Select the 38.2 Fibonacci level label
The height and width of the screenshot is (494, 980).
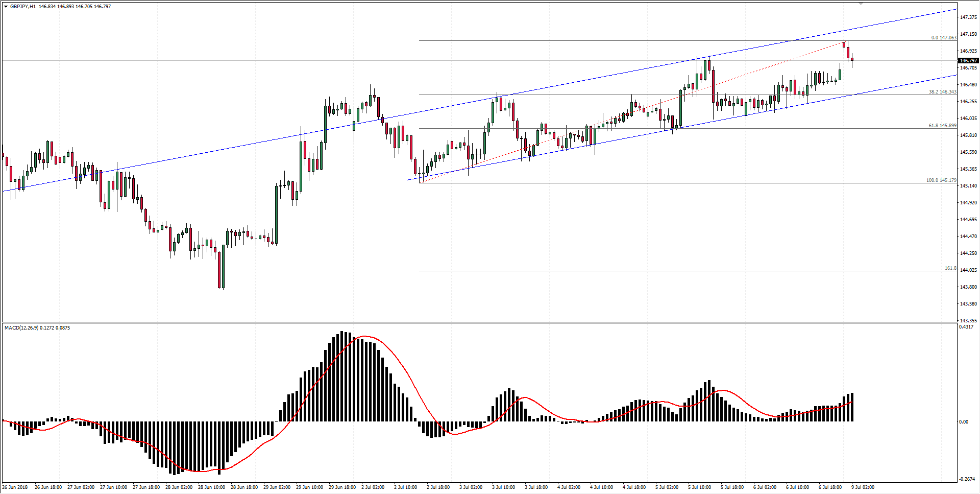(942, 92)
